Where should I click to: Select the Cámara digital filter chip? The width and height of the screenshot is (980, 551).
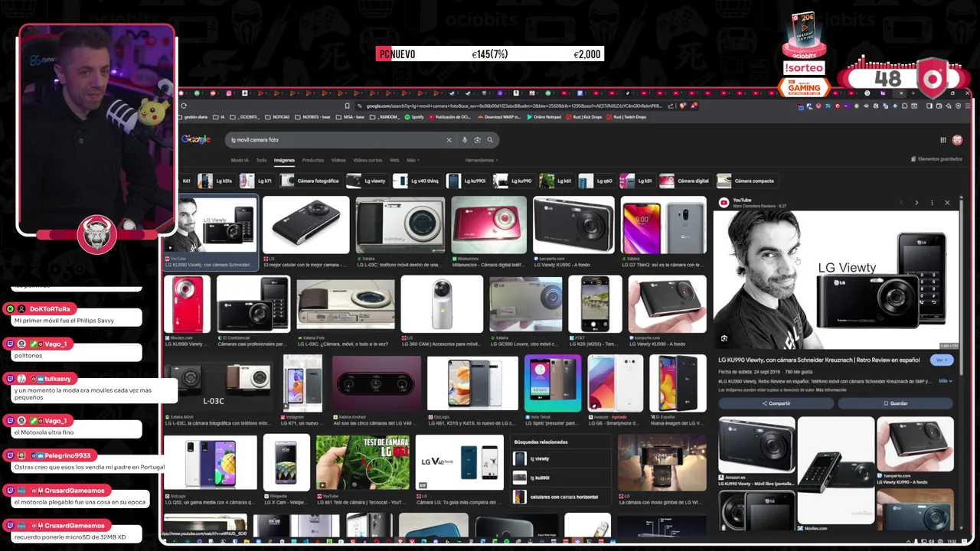click(x=686, y=181)
